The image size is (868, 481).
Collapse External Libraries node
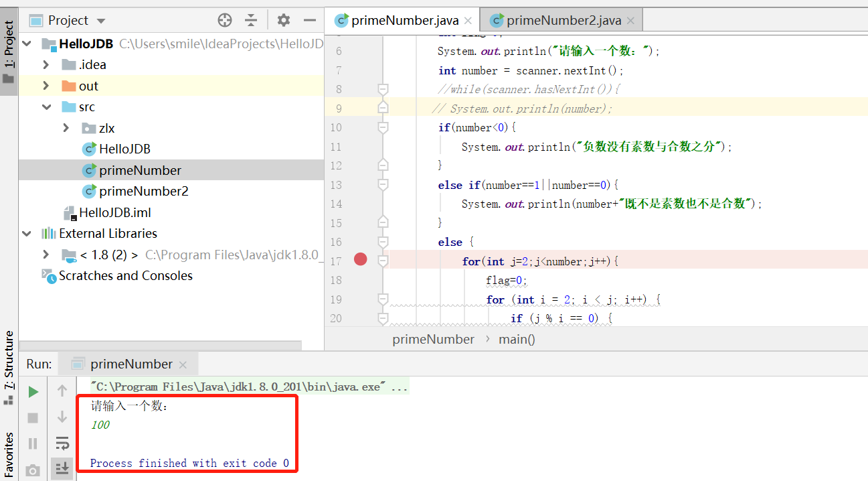click(x=27, y=234)
